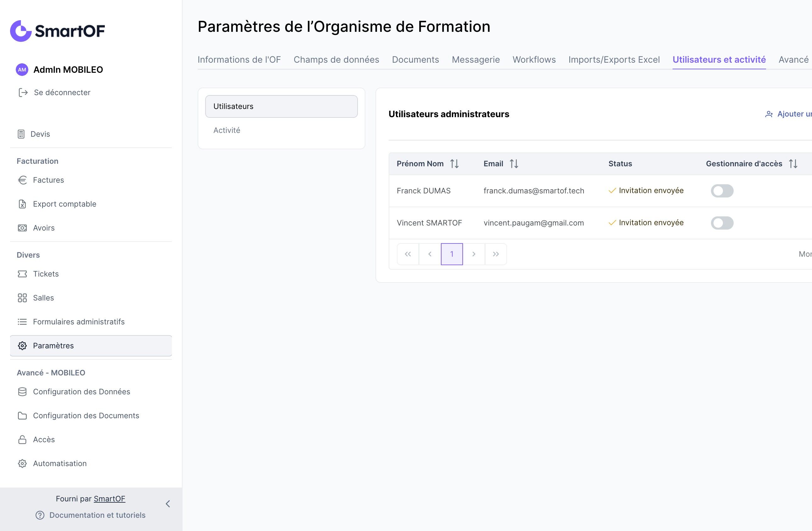Sort table by Email column arrows
This screenshot has width=812, height=531.
coord(514,164)
